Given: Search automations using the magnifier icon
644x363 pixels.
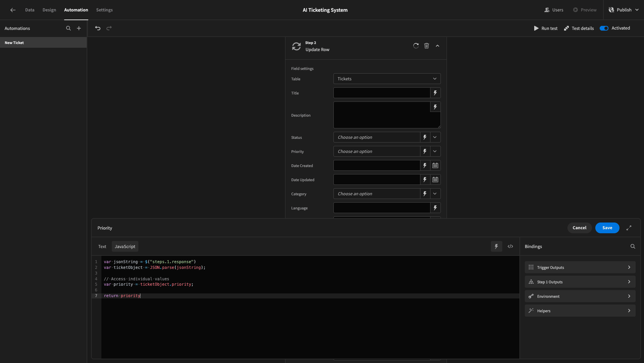Looking at the screenshot, I should pyautogui.click(x=68, y=28).
